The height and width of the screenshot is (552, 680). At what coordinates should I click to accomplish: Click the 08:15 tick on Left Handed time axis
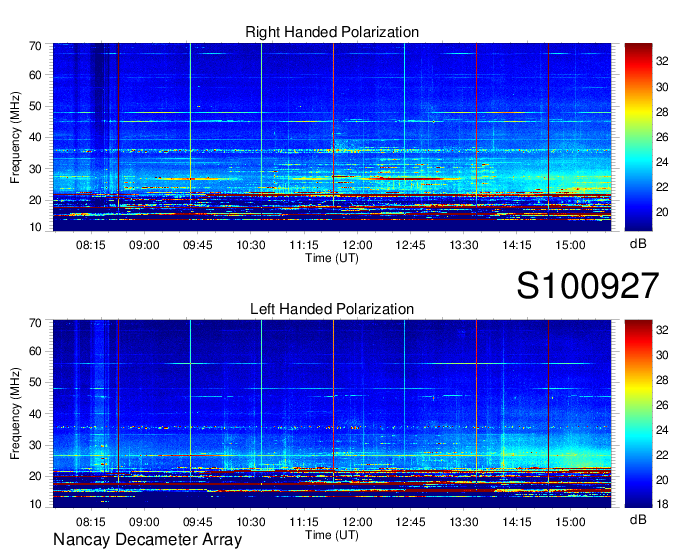coord(91,522)
